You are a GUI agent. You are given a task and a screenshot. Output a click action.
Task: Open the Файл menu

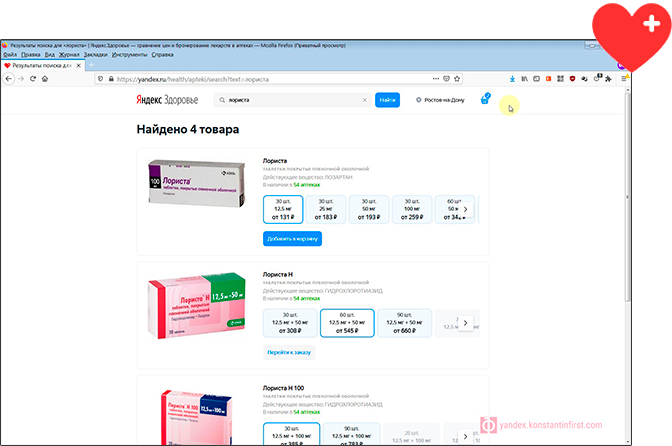(10, 54)
